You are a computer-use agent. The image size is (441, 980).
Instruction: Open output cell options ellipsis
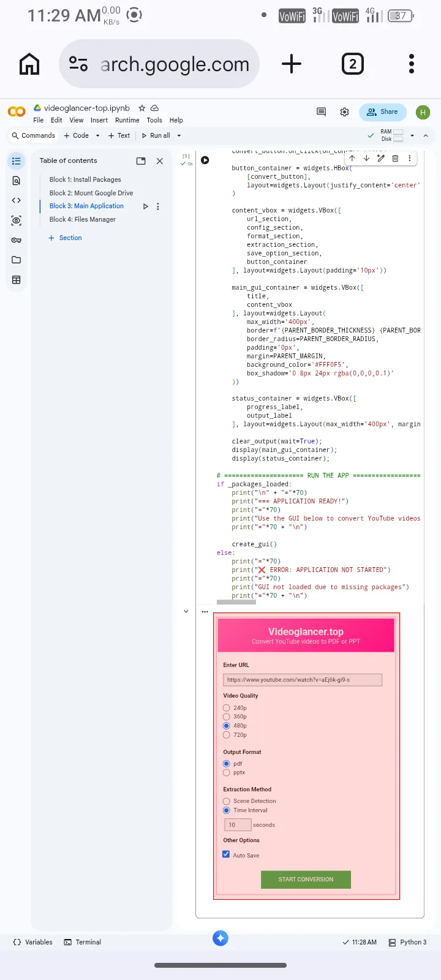(x=205, y=611)
